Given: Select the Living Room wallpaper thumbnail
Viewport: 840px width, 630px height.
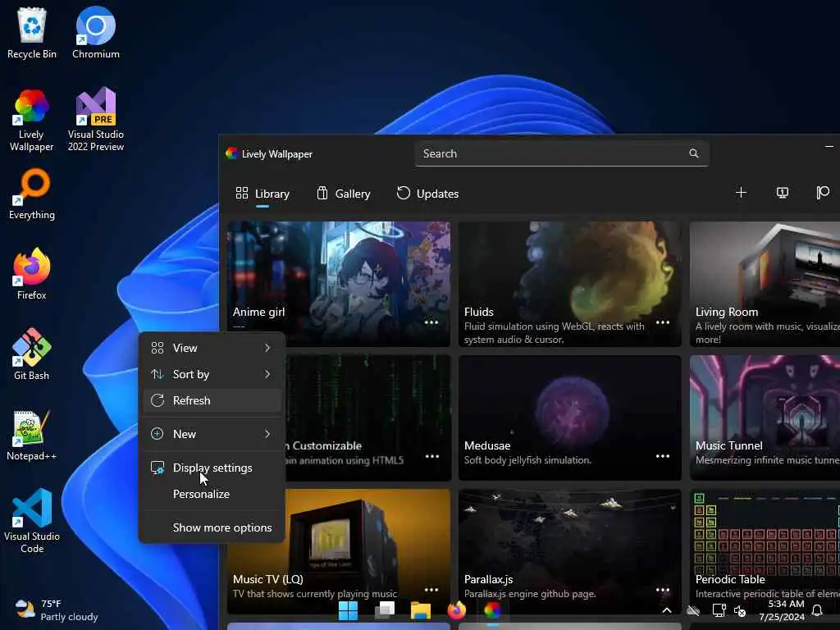Looking at the screenshot, I should click(765, 284).
